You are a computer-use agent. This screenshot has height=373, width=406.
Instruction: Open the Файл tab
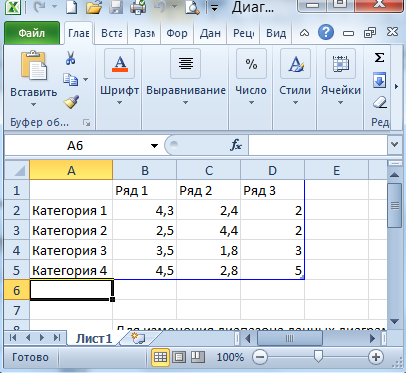tap(32, 33)
